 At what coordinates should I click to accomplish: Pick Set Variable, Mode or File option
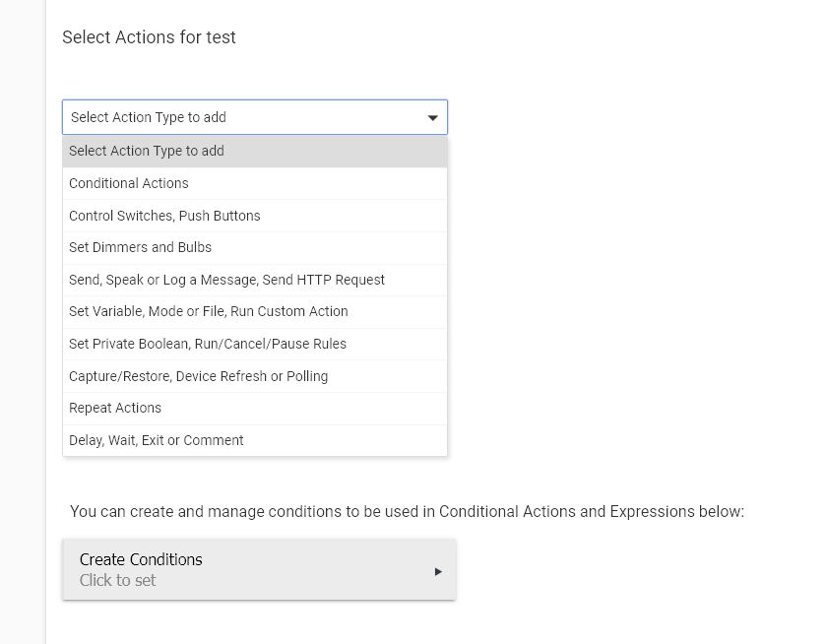coord(255,312)
